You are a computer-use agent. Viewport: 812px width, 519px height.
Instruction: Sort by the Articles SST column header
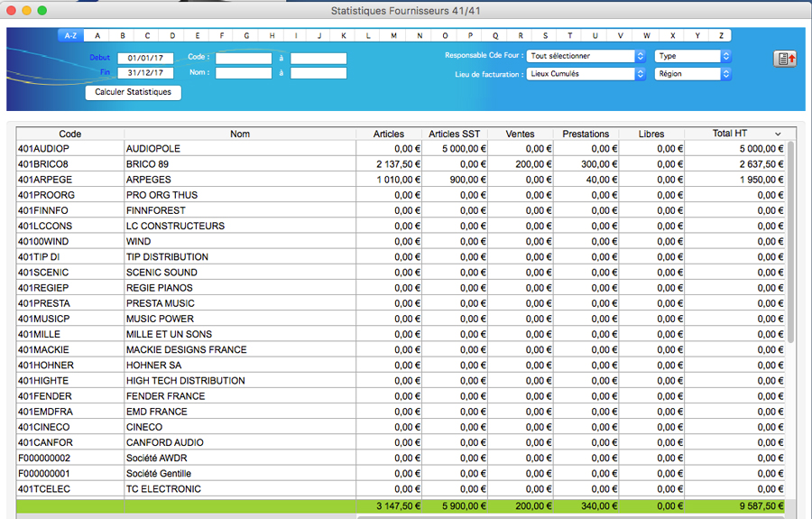click(454, 134)
